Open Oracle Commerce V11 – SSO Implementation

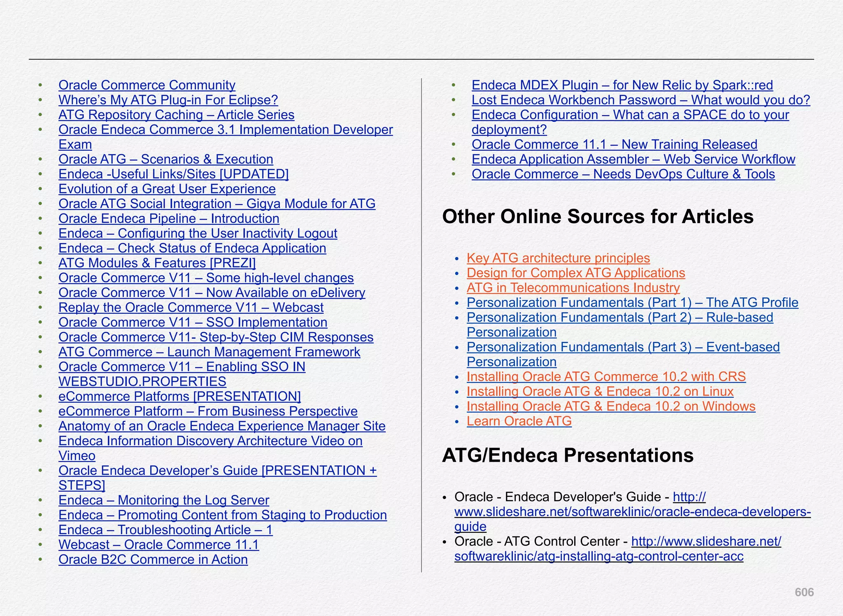coord(193,322)
